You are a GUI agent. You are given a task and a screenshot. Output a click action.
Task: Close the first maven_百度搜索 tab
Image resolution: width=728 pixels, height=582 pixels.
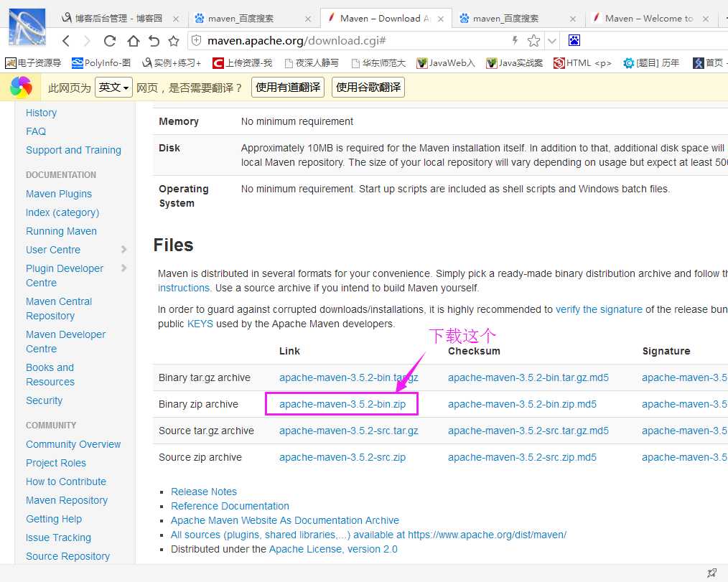point(308,19)
